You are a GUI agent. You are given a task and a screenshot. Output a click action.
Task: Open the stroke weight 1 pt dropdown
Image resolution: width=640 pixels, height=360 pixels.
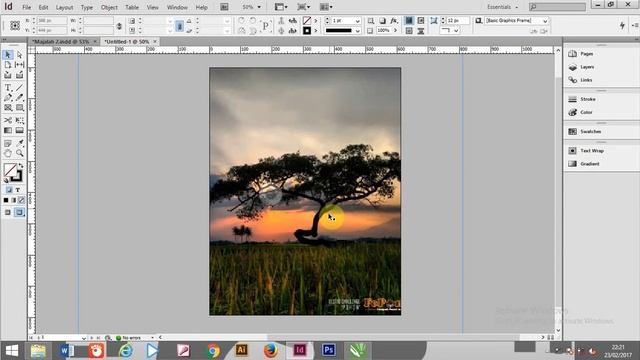(358, 21)
